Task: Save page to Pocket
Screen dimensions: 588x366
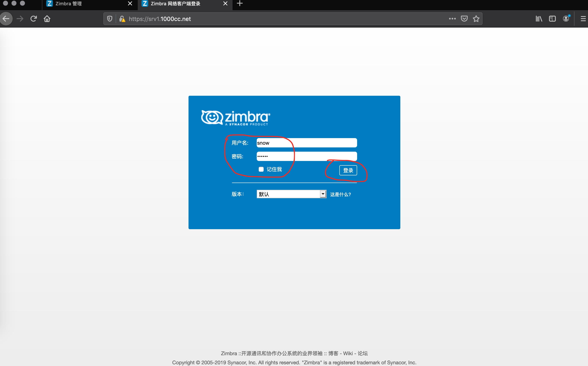Action: [x=464, y=19]
